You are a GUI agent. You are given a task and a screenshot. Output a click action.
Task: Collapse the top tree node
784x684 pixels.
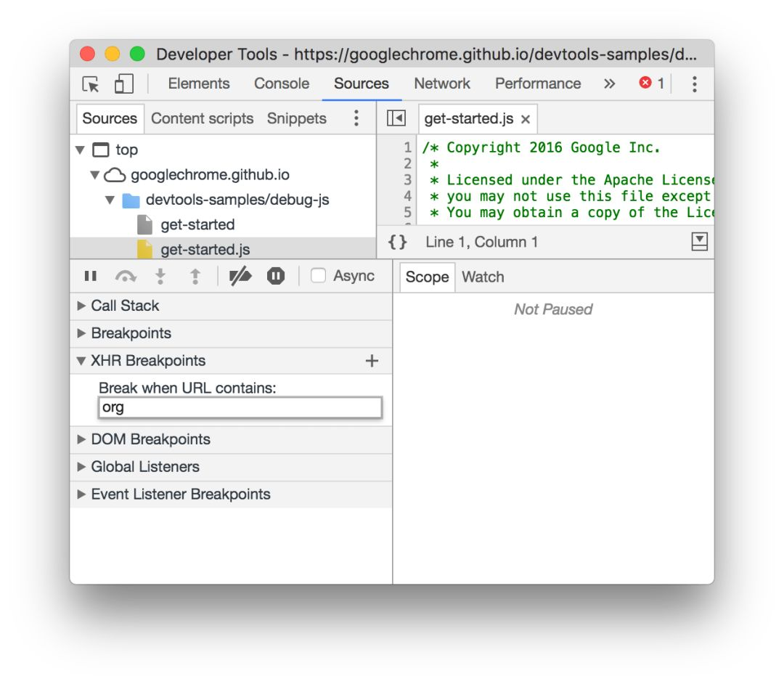click(80, 150)
